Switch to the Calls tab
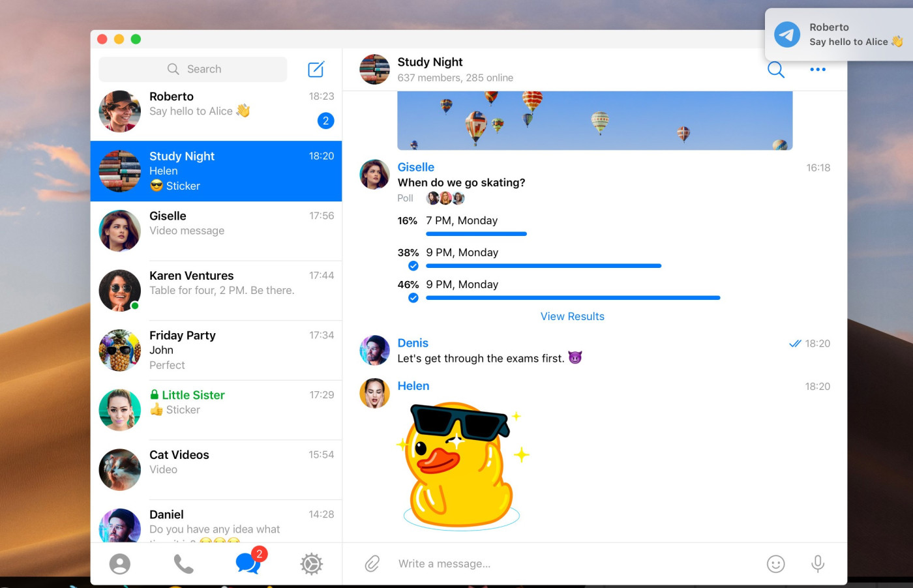The image size is (913, 588). pos(183,564)
